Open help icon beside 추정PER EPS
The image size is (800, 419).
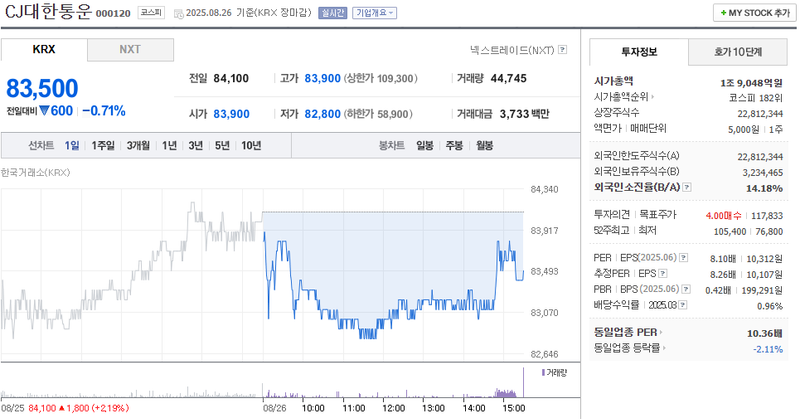(663, 274)
